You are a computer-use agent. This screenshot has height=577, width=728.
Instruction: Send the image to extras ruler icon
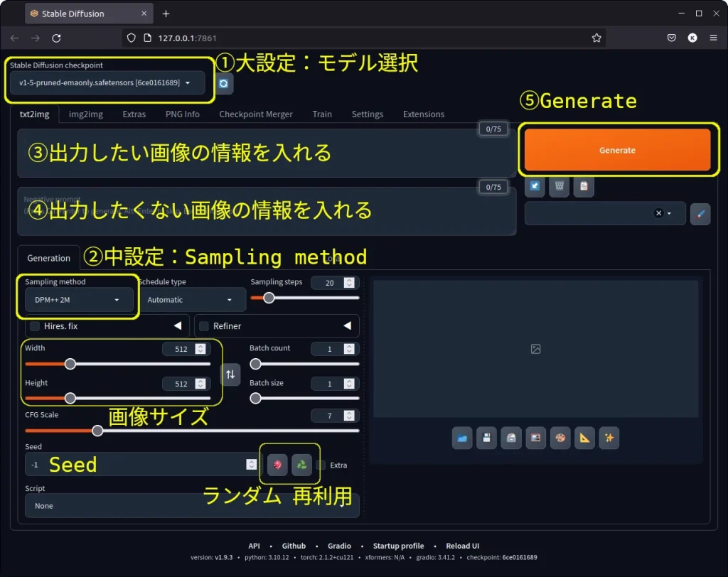point(584,438)
